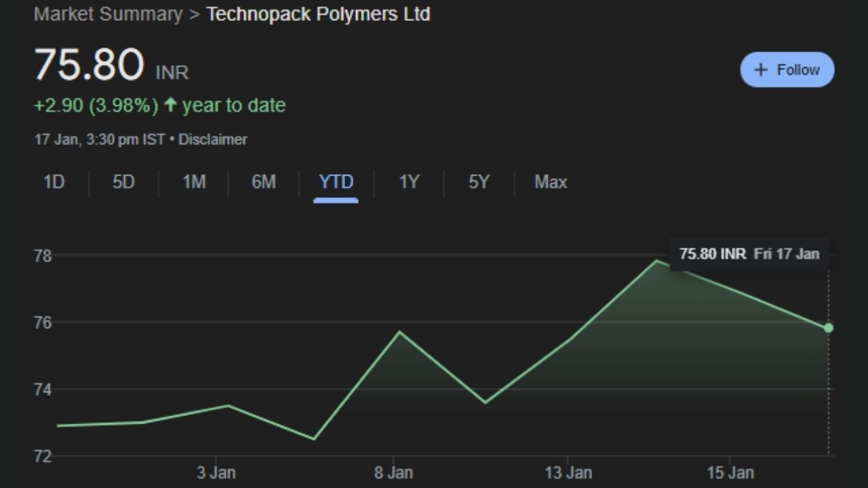Screen dimensions: 868x488
Task: Show the 5Y time range
Action: tap(479, 182)
